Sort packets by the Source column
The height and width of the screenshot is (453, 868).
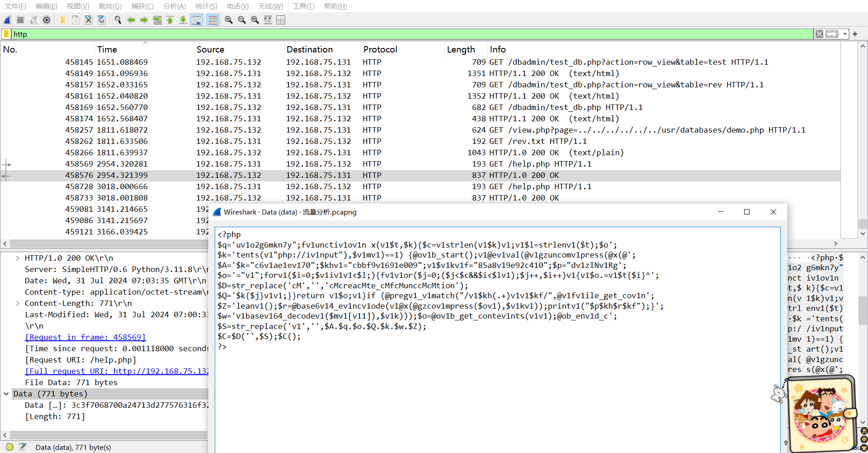coord(239,49)
